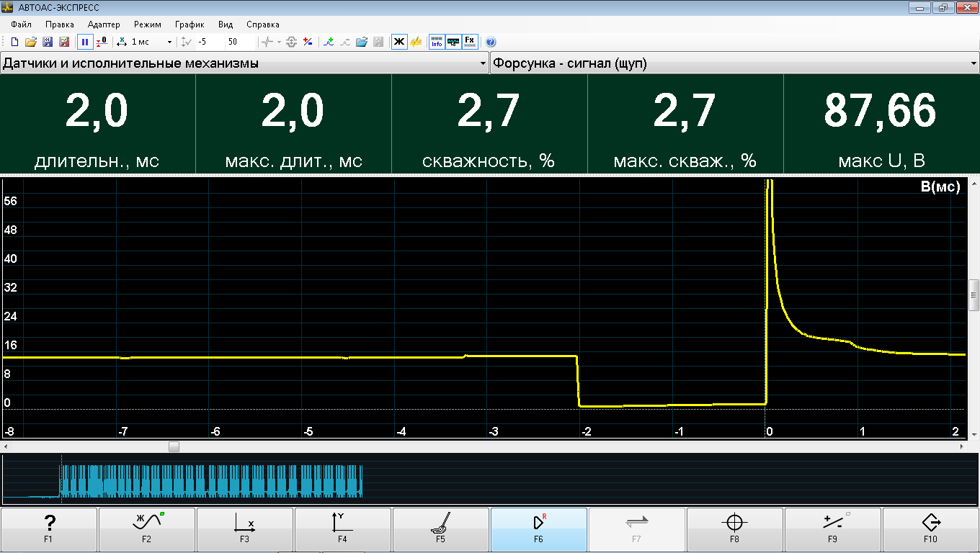Add reference curve with green plus icon
This screenshot has width=980, height=553.
coord(329,42)
